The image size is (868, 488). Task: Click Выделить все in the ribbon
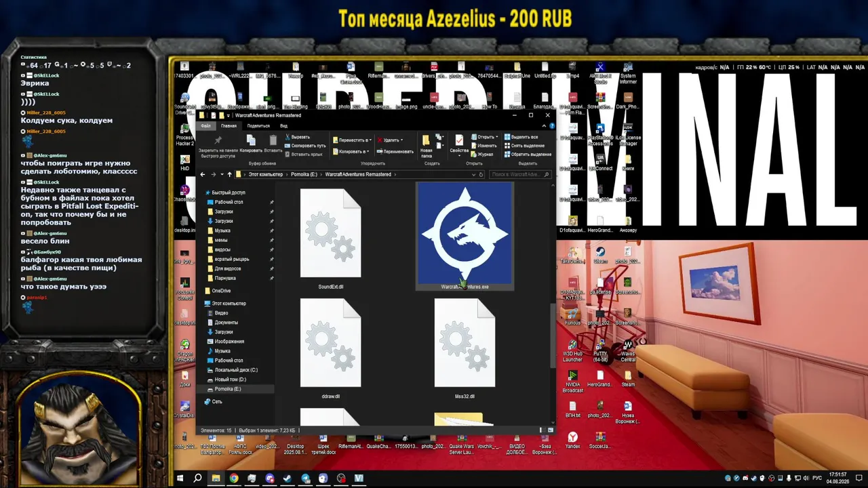pos(521,137)
